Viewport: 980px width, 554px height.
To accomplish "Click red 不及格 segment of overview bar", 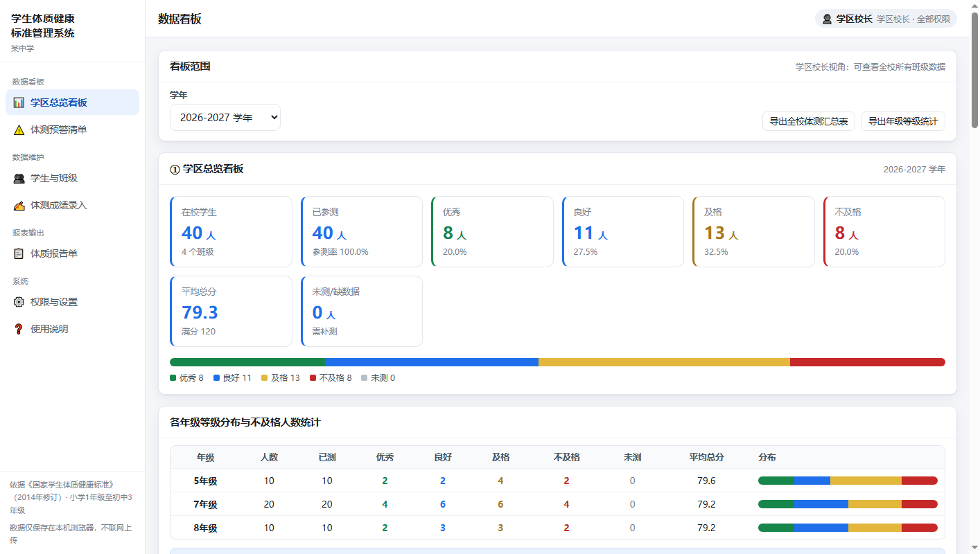I will tap(868, 362).
